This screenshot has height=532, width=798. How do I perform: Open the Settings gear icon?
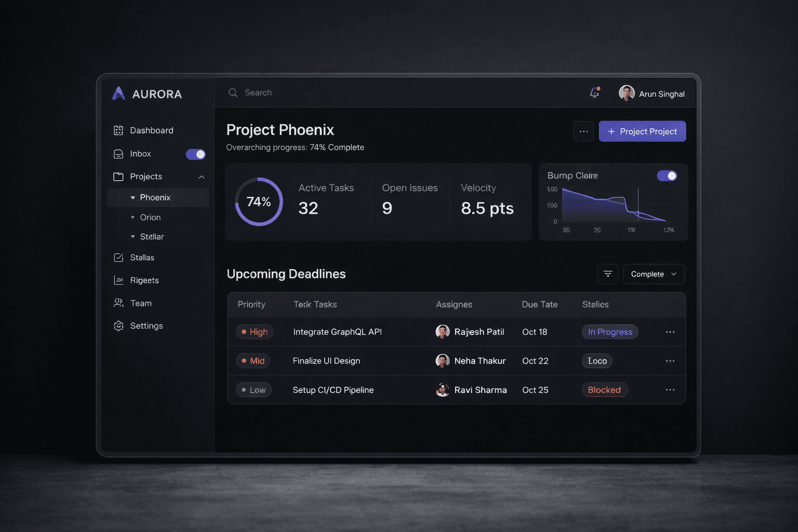point(118,326)
